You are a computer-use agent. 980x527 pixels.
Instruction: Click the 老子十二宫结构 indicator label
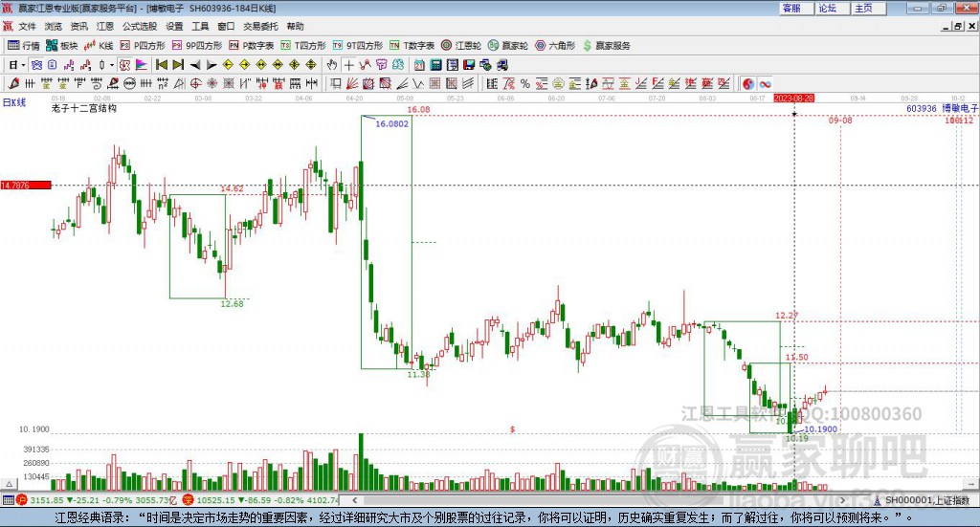pyautogui.click(x=84, y=108)
